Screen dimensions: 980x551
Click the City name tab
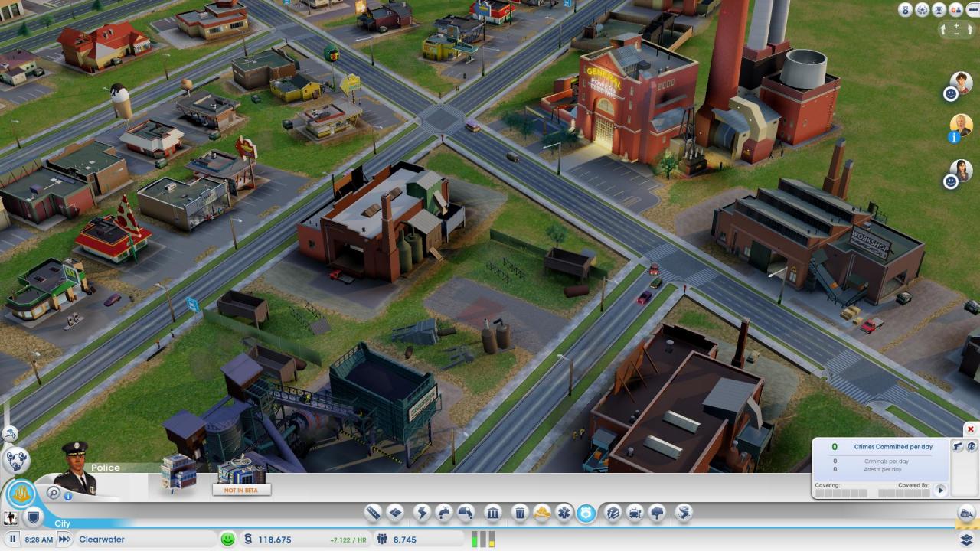62,523
